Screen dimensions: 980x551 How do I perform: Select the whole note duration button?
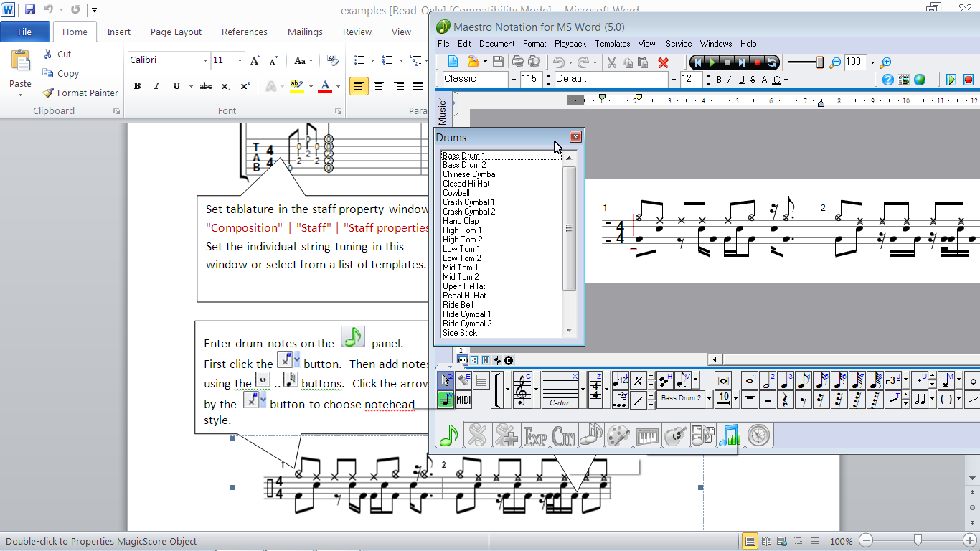click(x=750, y=380)
